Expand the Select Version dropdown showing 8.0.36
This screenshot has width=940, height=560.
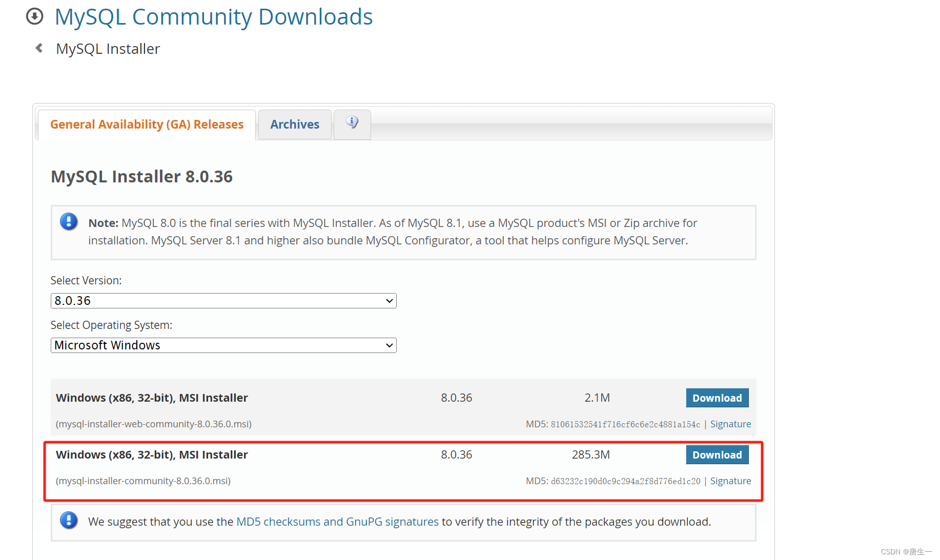click(223, 301)
